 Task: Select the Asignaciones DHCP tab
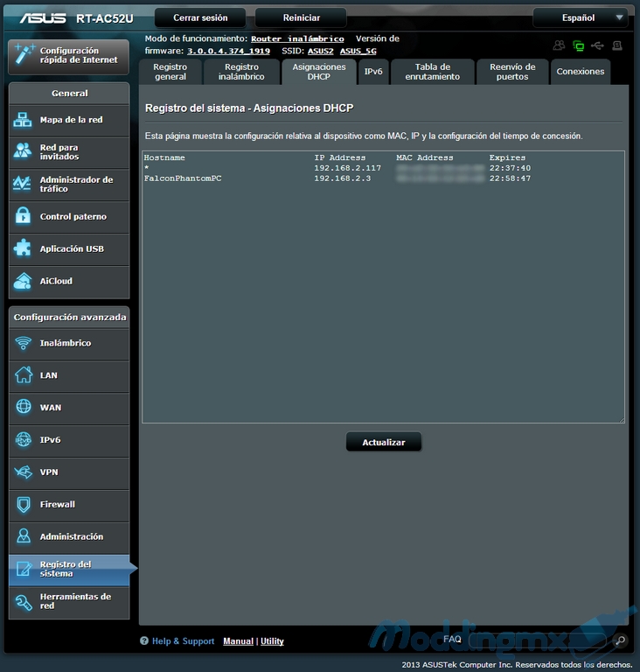point(319,72)
